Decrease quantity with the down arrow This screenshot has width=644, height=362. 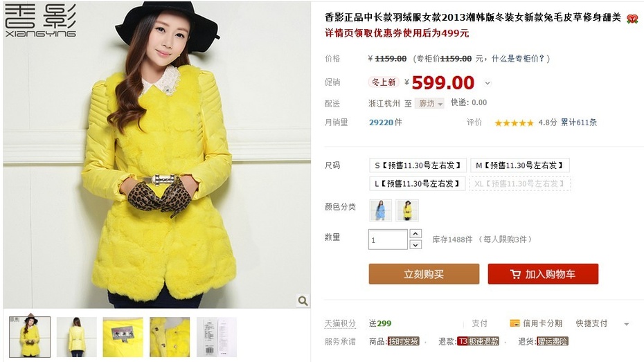[x=415, y=245]
